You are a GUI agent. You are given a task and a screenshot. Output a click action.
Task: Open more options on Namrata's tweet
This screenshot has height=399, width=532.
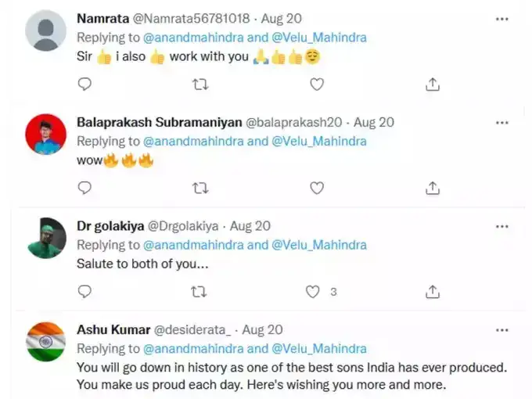[503, 17]
